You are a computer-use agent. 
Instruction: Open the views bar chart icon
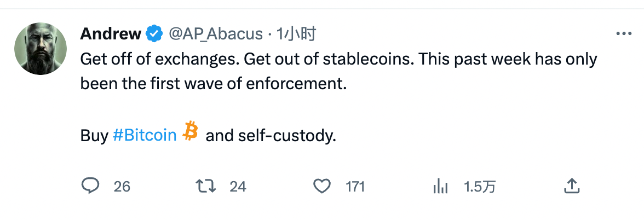[439, 187]
